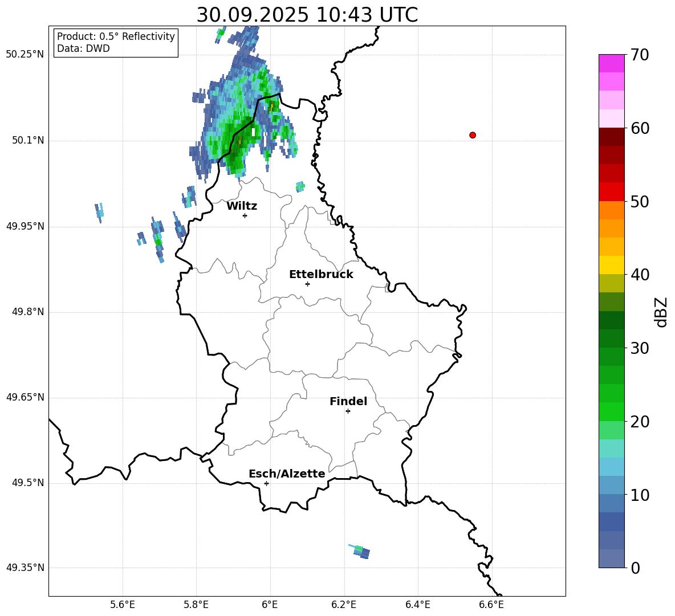Click the light blue colorbar segment between 10 and 20
The height and width of the screenshot is (616, 675).
611,467
